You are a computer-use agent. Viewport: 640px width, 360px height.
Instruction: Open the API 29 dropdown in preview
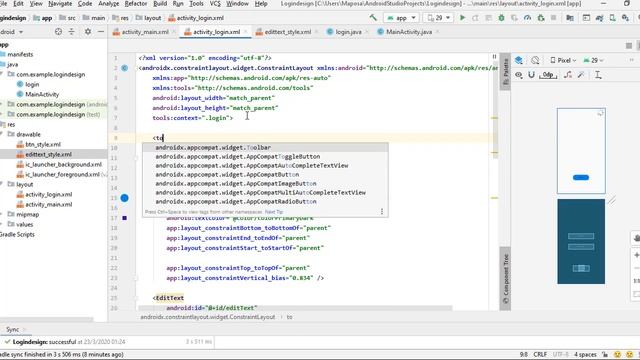(x=593, y=60)
